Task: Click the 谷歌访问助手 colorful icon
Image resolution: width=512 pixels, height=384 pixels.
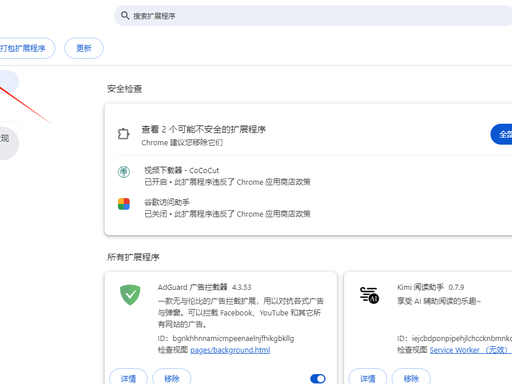Action: coord(124,204)
